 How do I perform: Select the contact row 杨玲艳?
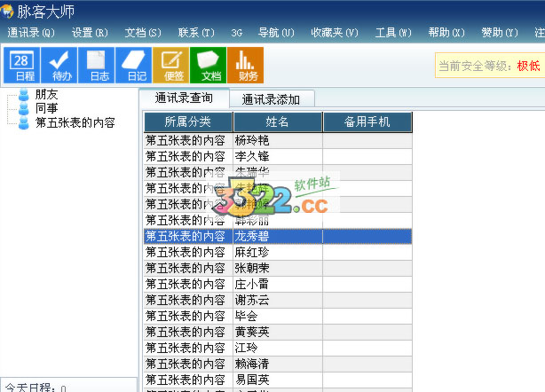point(278,140)
